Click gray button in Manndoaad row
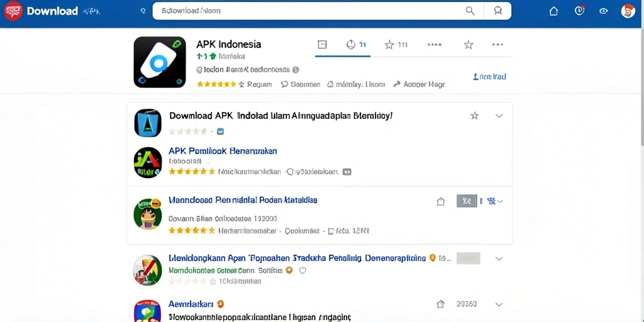The width and height of the screenshot is (644, 322). 466,201
